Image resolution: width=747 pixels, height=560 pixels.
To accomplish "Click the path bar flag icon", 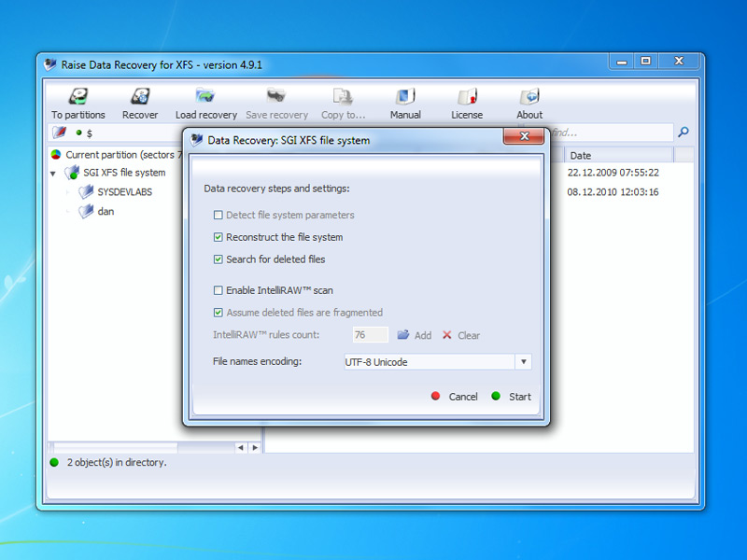I will pyautogui.click(x=59, y=132).
